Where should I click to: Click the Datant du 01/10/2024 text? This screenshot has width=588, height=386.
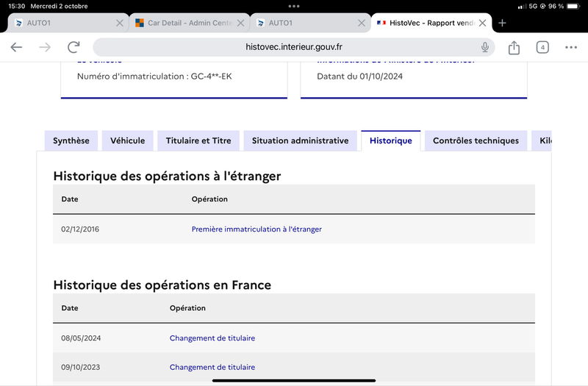[x=359, y=76]
